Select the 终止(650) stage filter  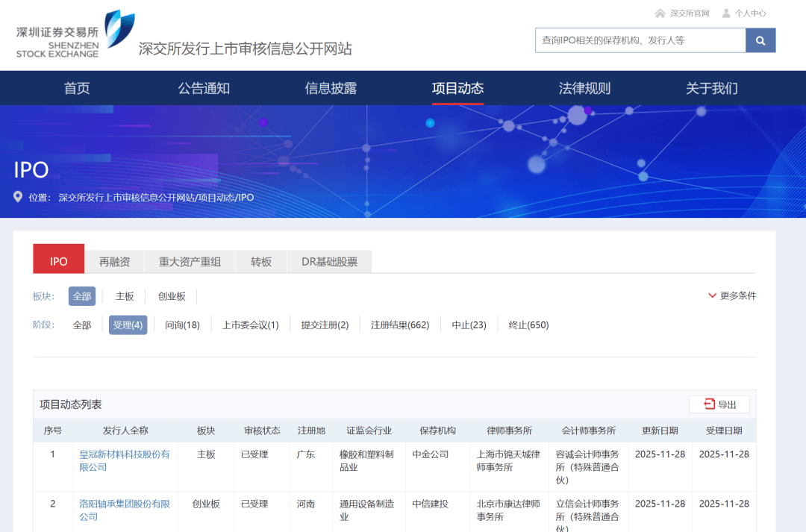(x=528, y=325)
